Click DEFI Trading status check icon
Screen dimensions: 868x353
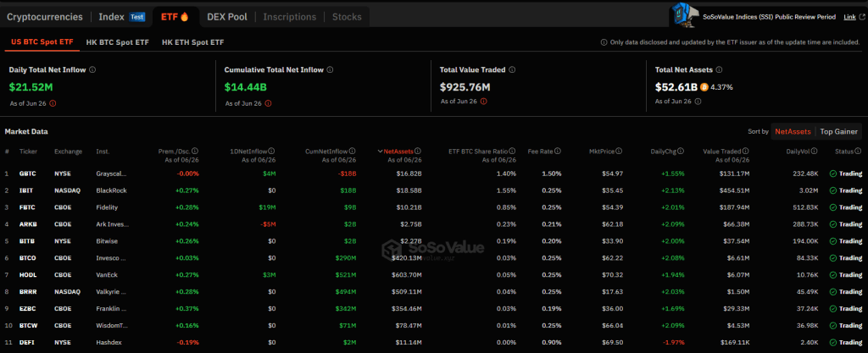(x=833, y=343)
